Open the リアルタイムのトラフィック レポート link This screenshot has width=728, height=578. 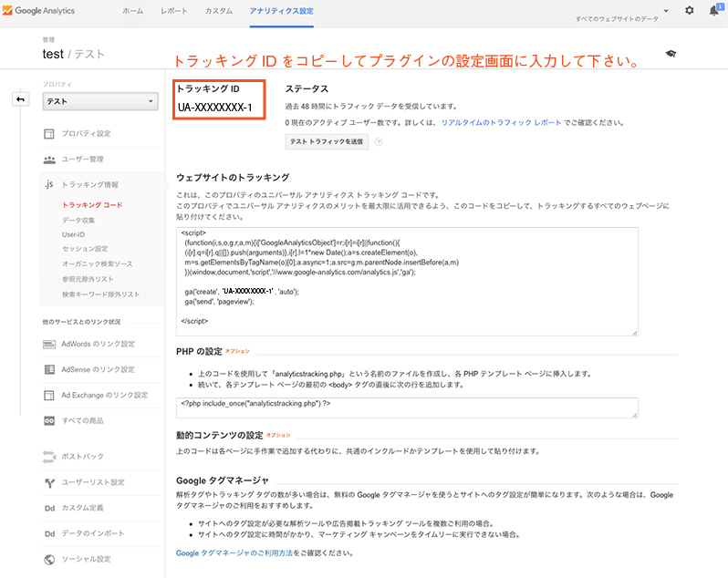tap(501, 122)
